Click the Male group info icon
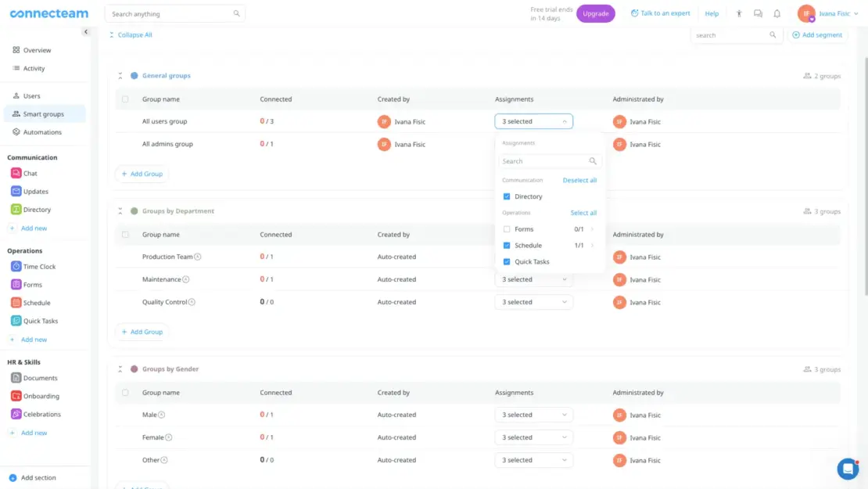 [162, 415]
